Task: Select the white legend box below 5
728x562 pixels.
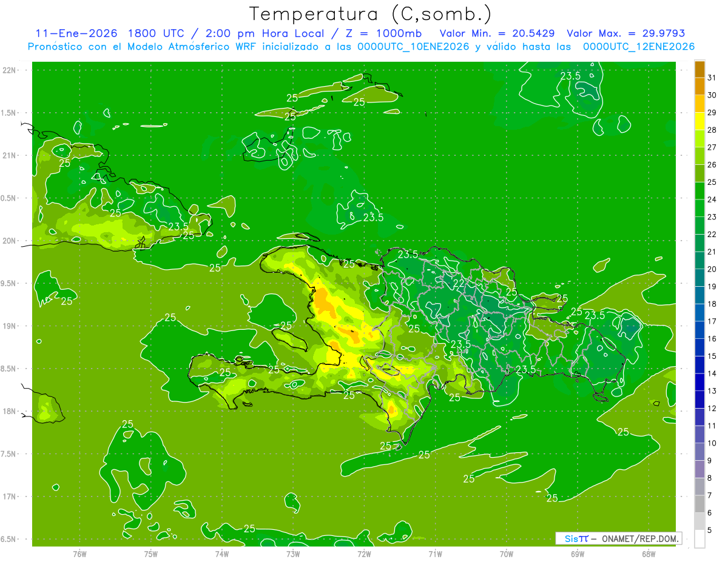Action: tap(699, 539)
